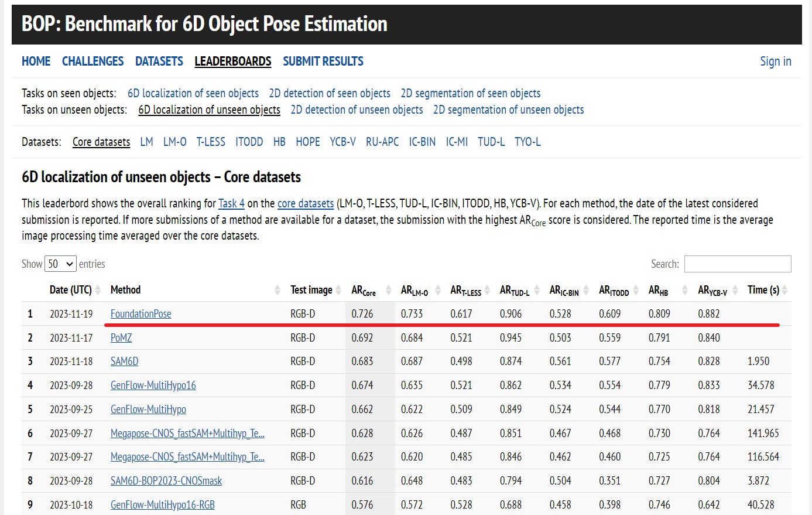Select RU-APC dataset filter
Image resolution: width=812 pixels, height=515 pixels.
click(x=382, y=142)
